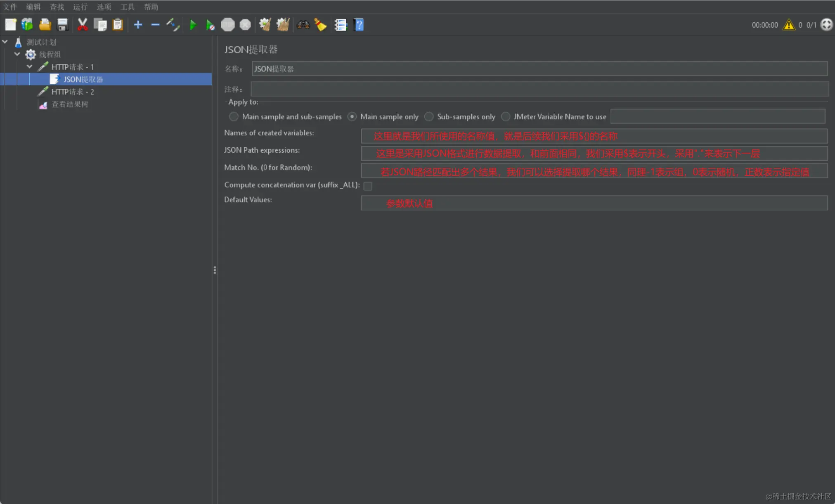
Task: Click the binoculars Search icon
Action: 303,25
